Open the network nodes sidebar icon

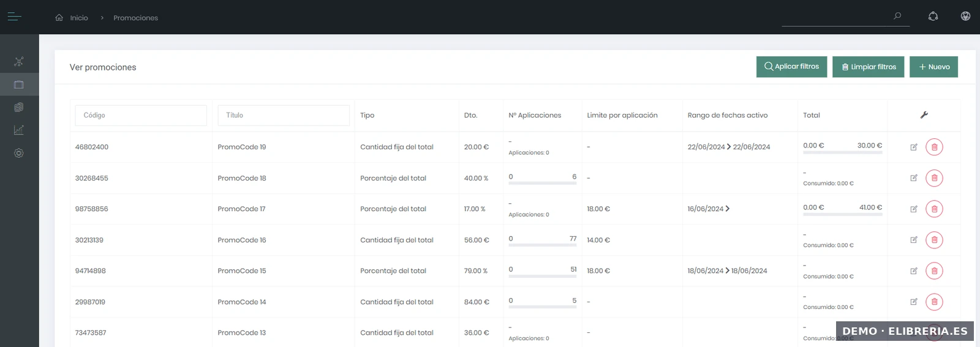click(x=19, y=62)
